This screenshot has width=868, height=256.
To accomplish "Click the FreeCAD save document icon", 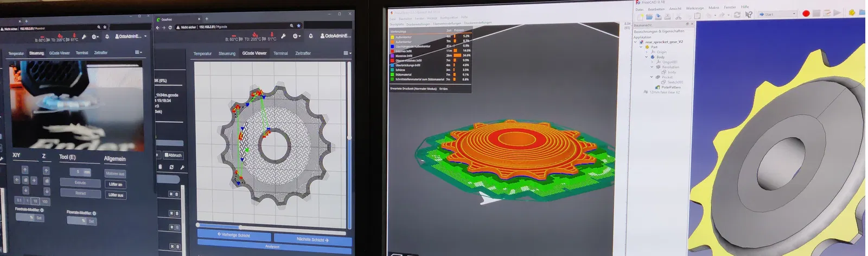I will click(x=658, y=16).
